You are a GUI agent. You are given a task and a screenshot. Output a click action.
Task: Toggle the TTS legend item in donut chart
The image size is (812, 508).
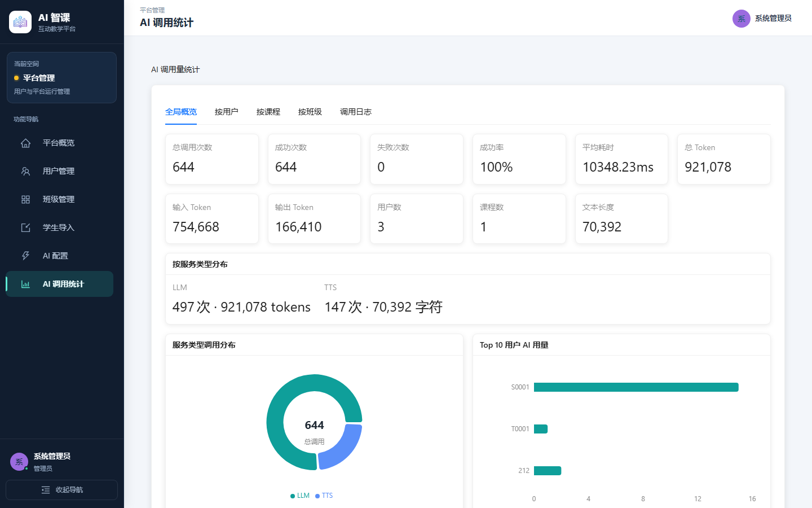pyautogui.click(x=324, y=496)
